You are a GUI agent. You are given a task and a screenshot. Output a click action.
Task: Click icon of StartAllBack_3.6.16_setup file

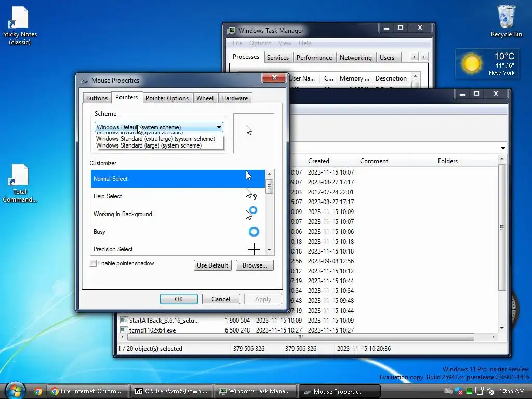tap(124, 320)
